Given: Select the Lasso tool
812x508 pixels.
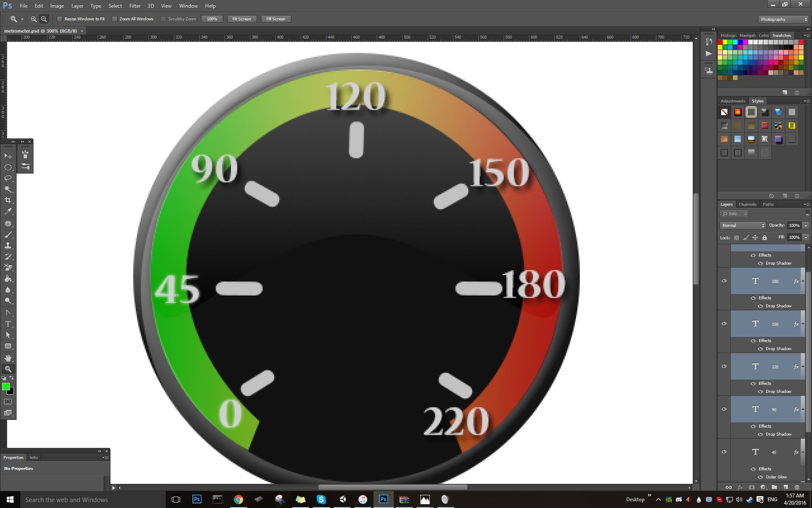Looking at the screenshot, I should (8, 178).
